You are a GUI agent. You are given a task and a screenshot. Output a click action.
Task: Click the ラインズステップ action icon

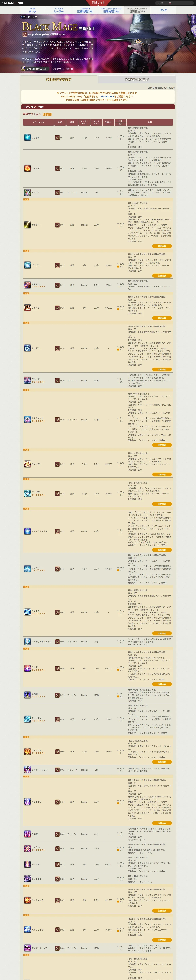27,770
